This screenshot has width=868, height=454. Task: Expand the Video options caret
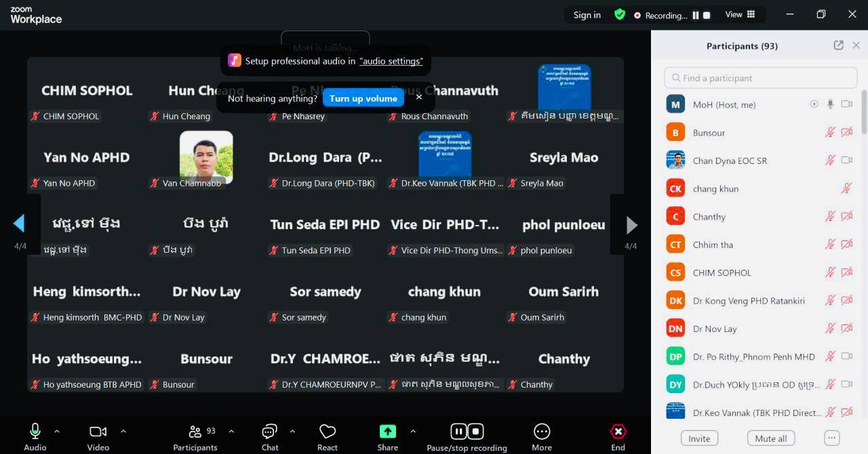[123, 431]
